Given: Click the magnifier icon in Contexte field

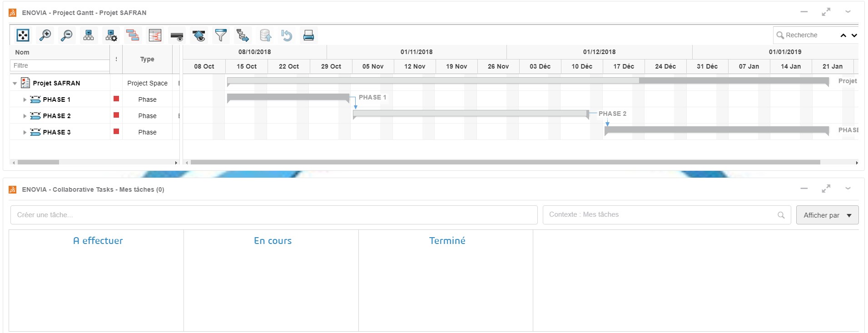Looking at the screenshot, I should 781,215.
